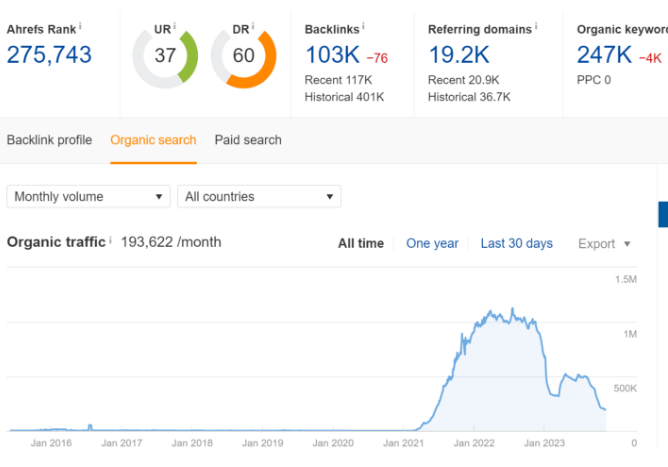This screenshot has width=668, height=467.
Task: Open the Export dropdown menu
Action: [x=604, y=243]
